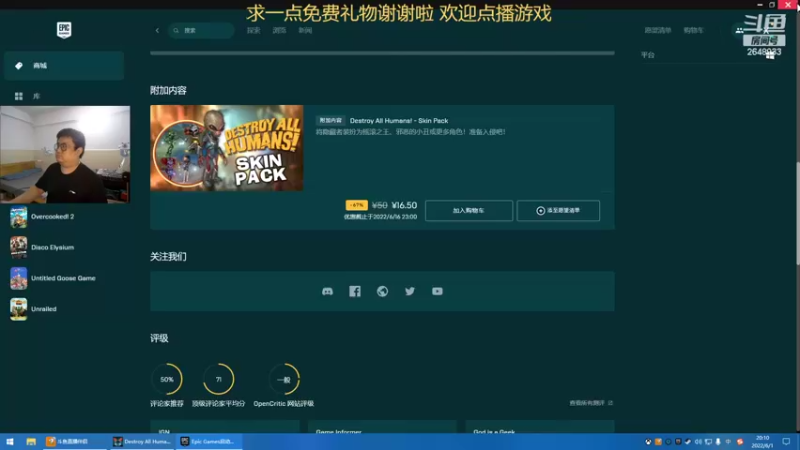
Task: Open the Cart link in header
Action: [693, 30]
